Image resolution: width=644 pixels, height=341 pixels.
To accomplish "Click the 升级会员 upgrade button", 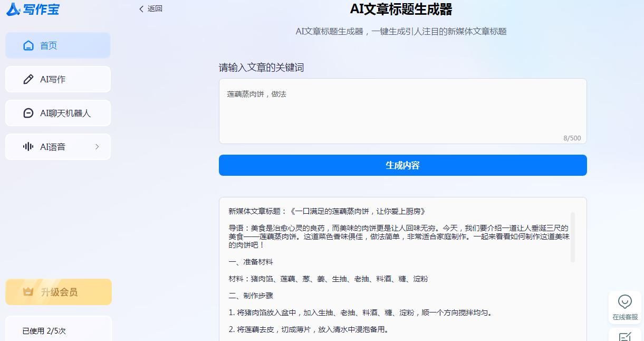I will point(59,292).
